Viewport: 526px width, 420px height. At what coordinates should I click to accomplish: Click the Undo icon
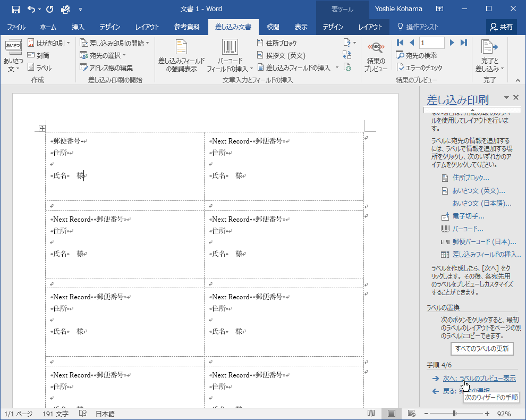(31, 9)
